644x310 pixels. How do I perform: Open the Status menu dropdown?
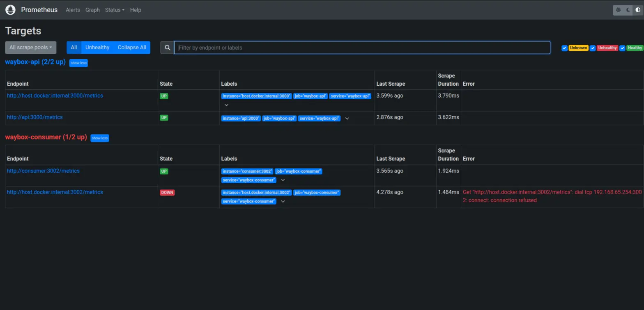coord(115,10)
